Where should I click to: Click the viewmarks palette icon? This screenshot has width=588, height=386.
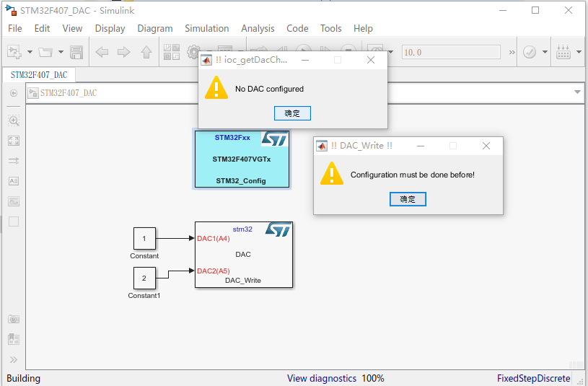(x=14, y=339)
